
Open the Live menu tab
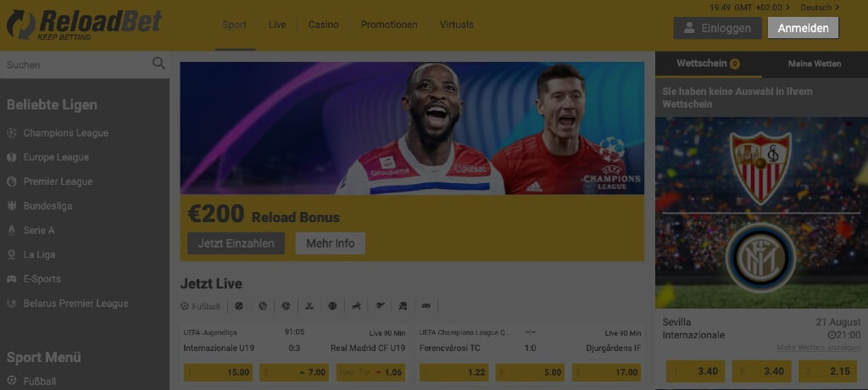[277, 25]
